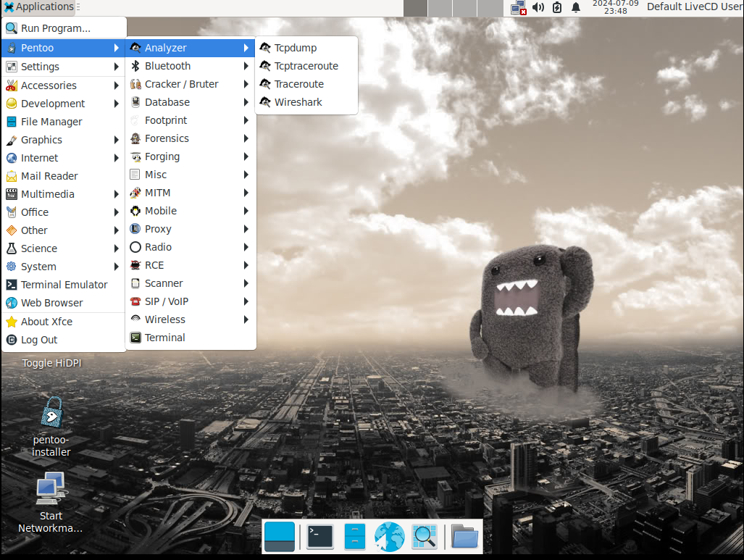Click Science menu entry
The image size is (744, 560).
coord(64,248)
